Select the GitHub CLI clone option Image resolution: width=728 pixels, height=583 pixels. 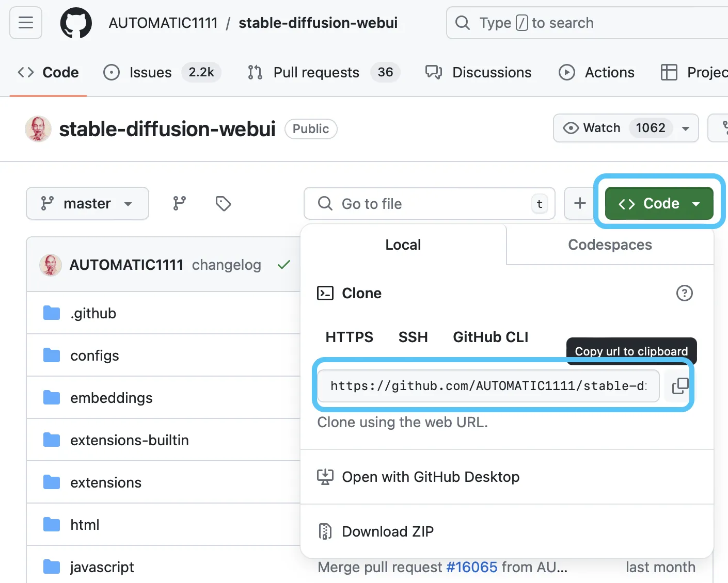point(490,337)
